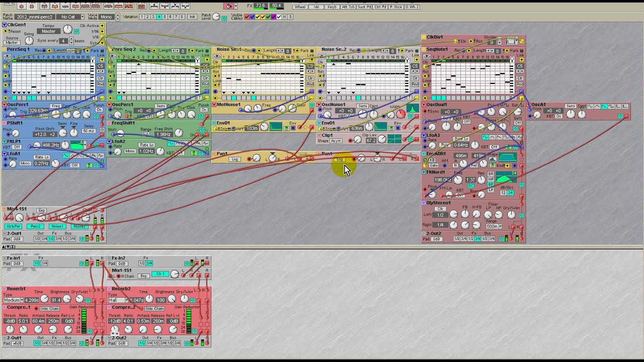Click the Voice Mode Mono stepper arrows

pyautogui.click(x=118, y=17)
